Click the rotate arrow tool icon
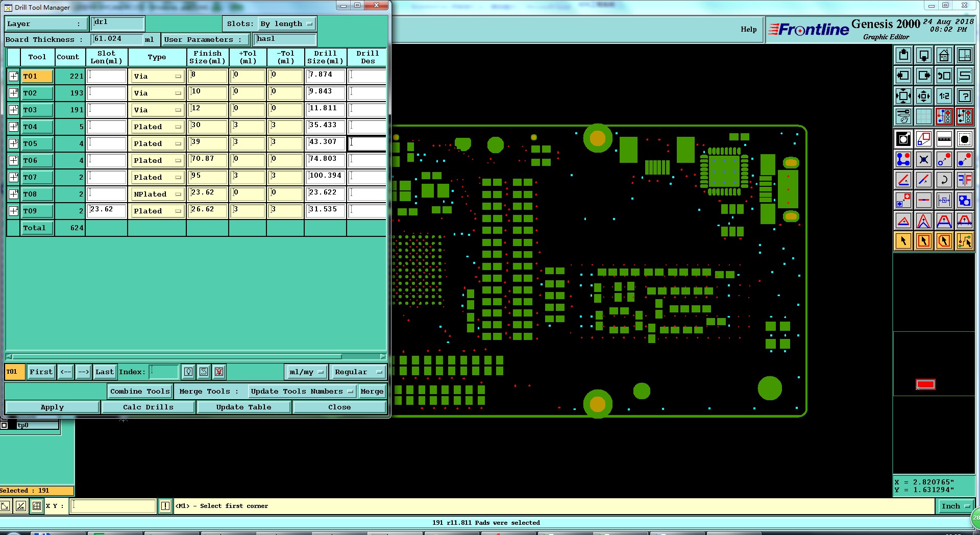980x535 pixels. [944, 180]
